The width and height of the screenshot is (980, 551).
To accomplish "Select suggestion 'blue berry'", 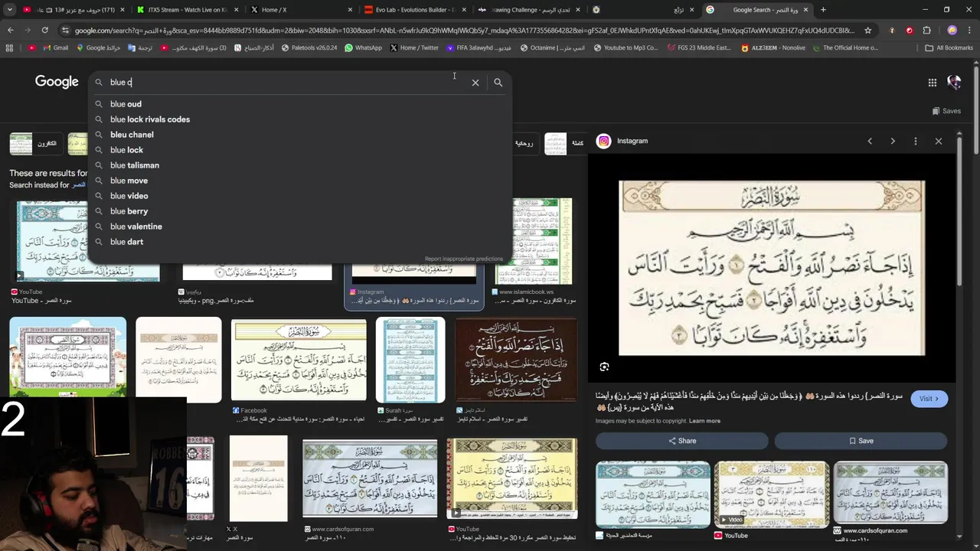I will coord(299,211).
